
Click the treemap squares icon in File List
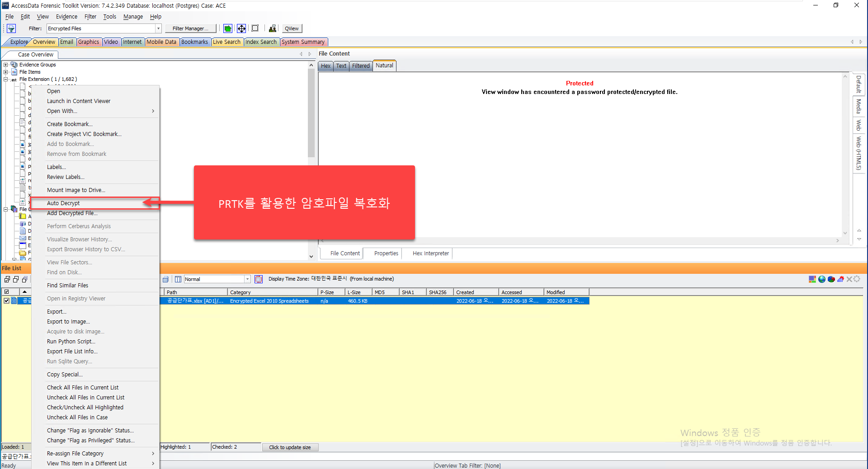[812, 279]
